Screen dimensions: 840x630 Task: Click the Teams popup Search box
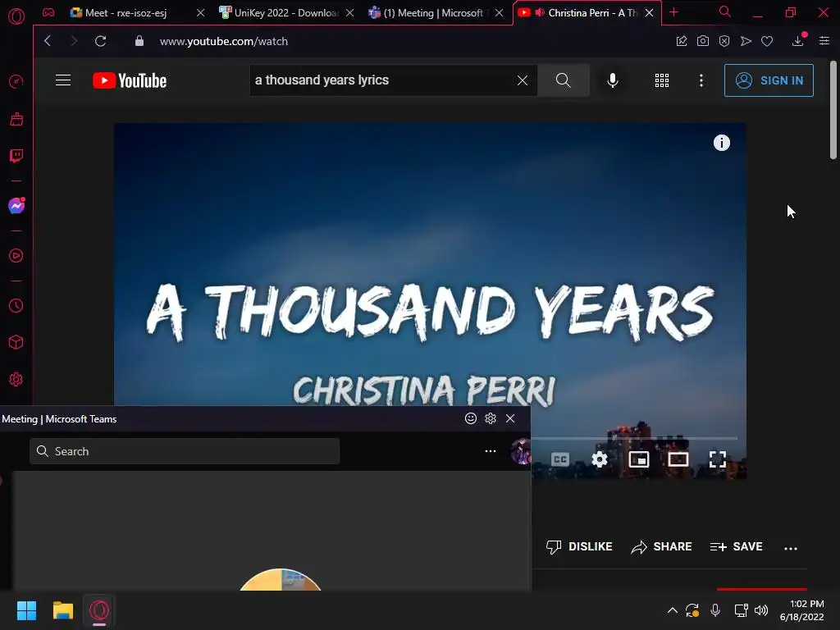[x=185, y=451]
